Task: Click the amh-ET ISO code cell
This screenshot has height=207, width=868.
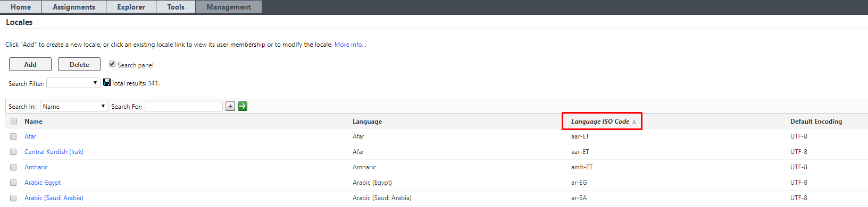Action: [582, 167]
